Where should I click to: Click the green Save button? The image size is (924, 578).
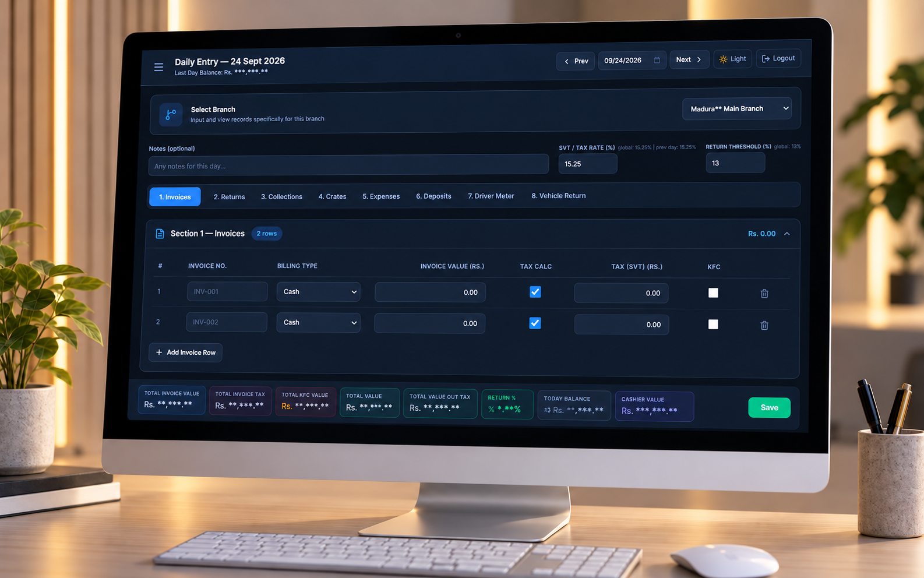pyautogui.click(x=769, y=408)
